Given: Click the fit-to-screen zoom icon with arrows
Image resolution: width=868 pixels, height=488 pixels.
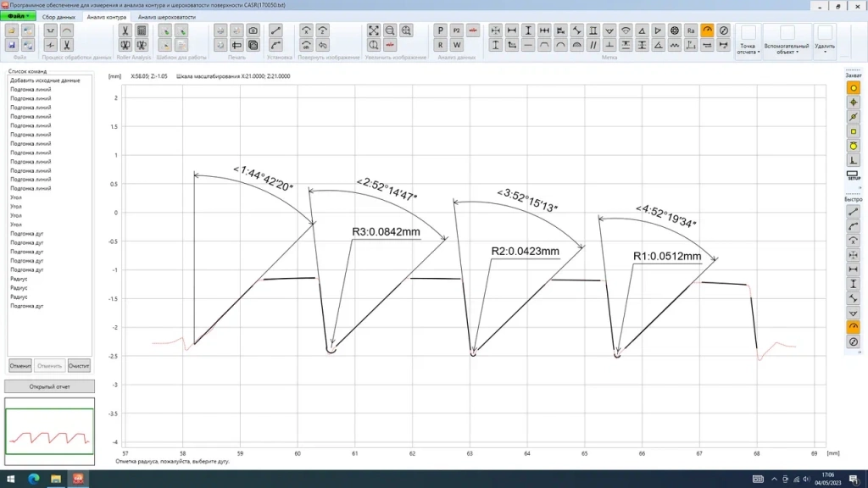Looking at the screenshot, I should 374,30.
